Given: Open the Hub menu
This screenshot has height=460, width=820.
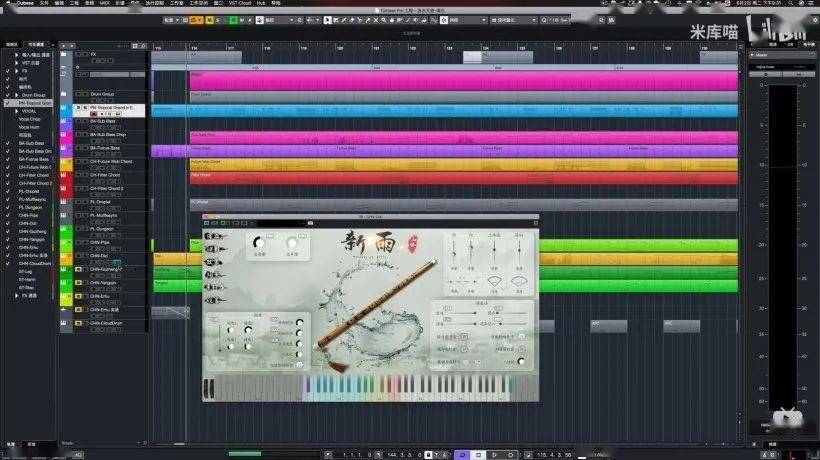Looking at the screenshot, I should coord(260,3).
